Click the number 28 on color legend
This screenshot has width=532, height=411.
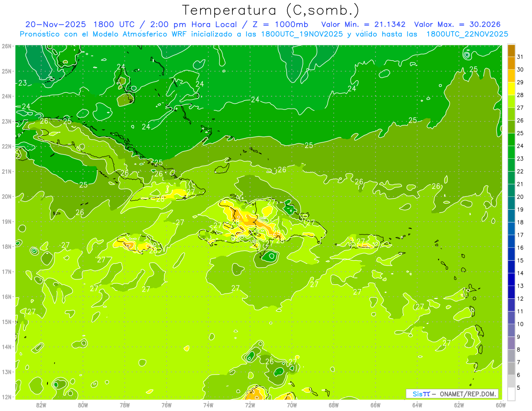coord(520,95)
